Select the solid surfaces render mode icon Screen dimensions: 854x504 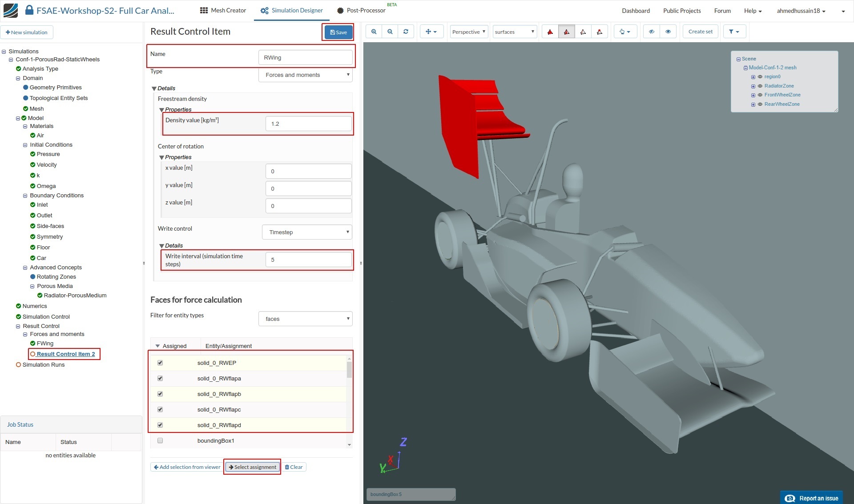point(550,32)
